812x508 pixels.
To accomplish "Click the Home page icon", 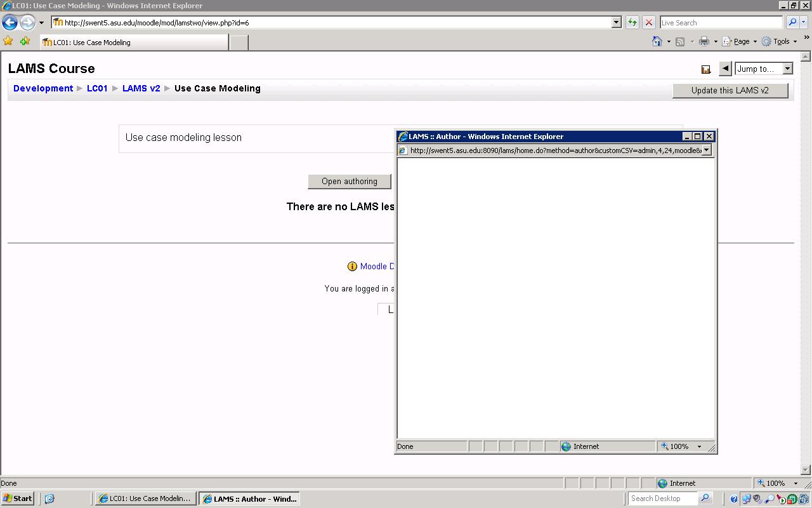I will coord(657,41).
